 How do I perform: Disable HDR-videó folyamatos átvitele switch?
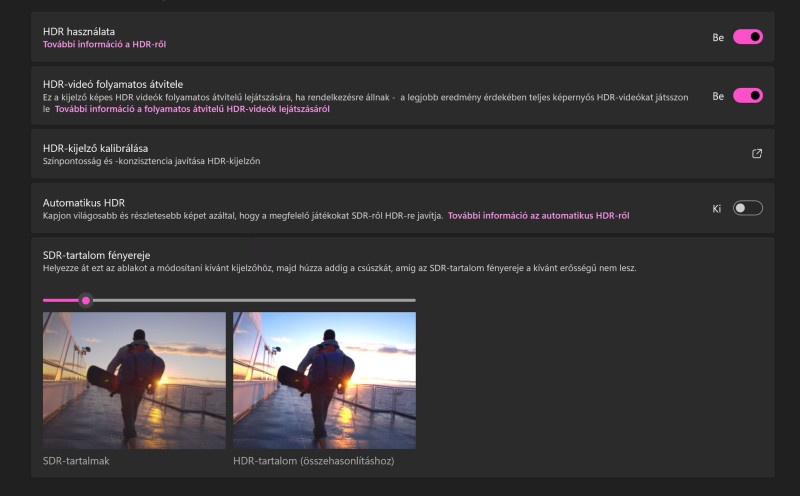pyautogui.click(x=747, y=95)
